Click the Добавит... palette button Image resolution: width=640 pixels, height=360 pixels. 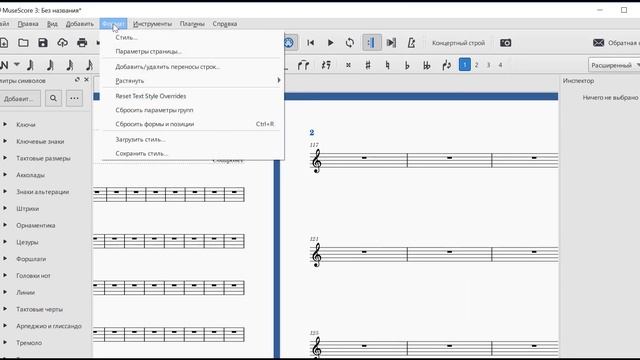click(19, 99)
